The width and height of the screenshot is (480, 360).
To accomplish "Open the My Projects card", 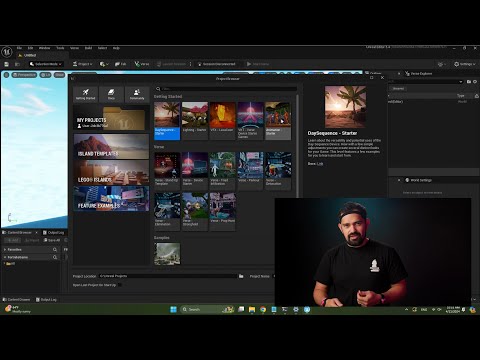I will [x=111, y=118].
